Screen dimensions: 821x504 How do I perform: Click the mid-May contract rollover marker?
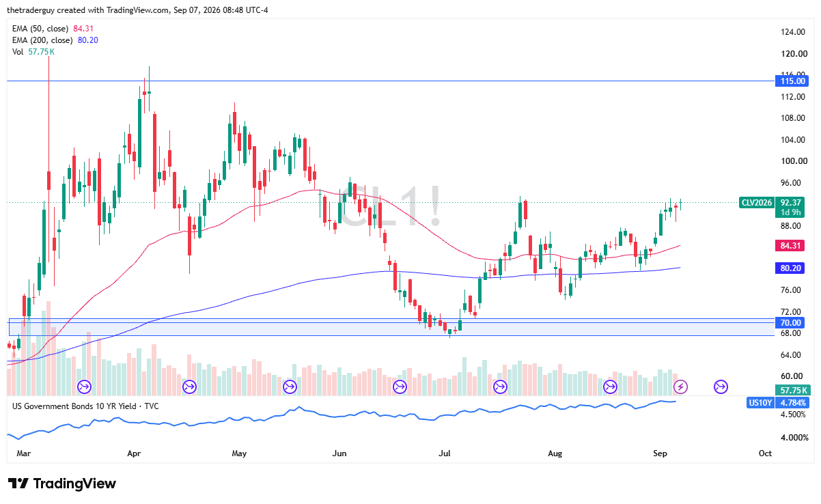pos(290,387)
